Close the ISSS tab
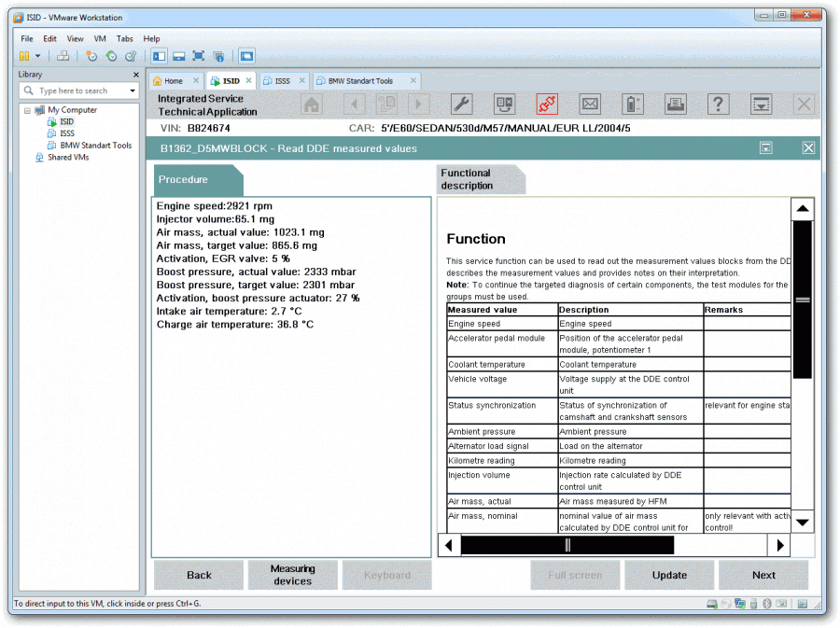The height and width of the screenshot is (628, 840). [x=302, y=80]
